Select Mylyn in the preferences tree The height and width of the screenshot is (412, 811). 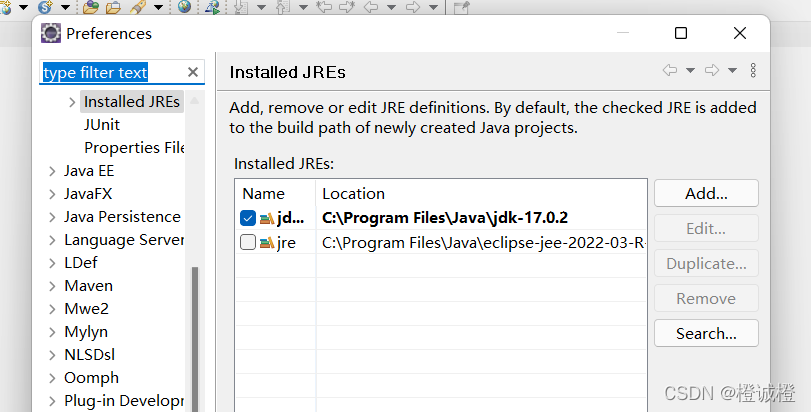pyautogui.click(x=86, y=332)
